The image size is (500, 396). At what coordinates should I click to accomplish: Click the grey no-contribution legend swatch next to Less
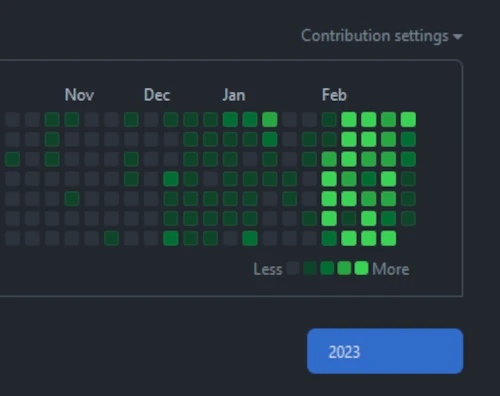click(293, 268)
